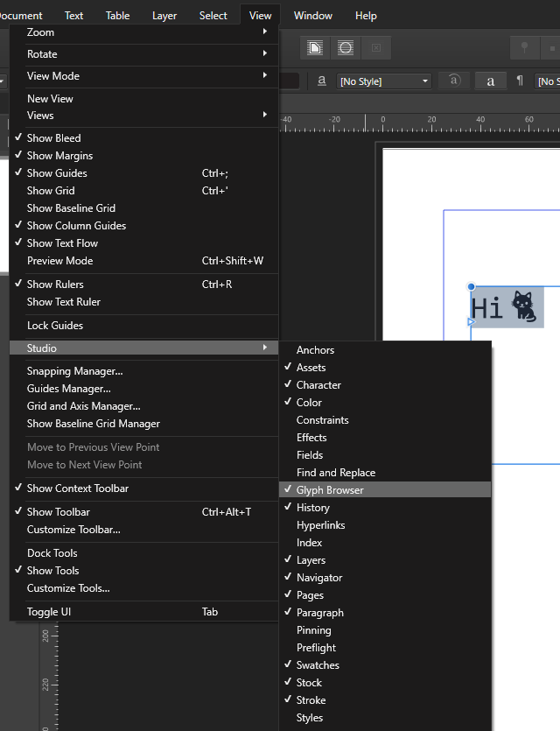Click the circled 'a' update style icon
This screenshot has height=731, width=560.
[x=455, y=81]
